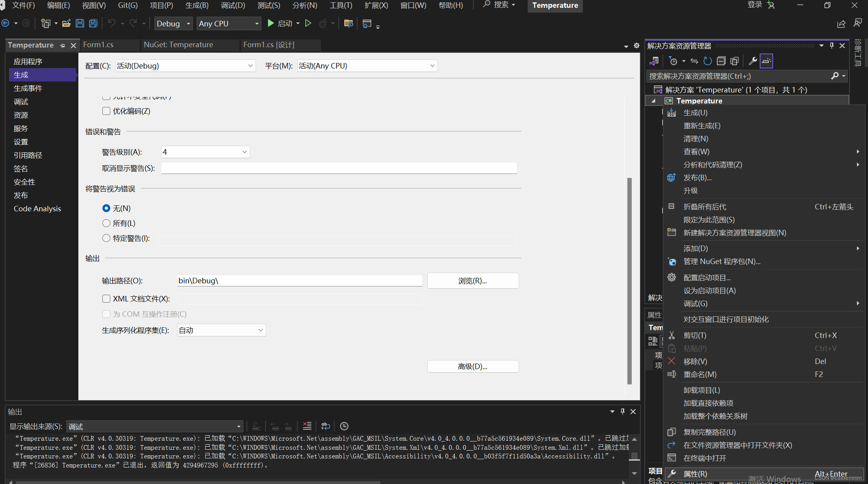
Task: Select the 无(N) radio button
Action: pyautogui.click(x=106, y=208)
